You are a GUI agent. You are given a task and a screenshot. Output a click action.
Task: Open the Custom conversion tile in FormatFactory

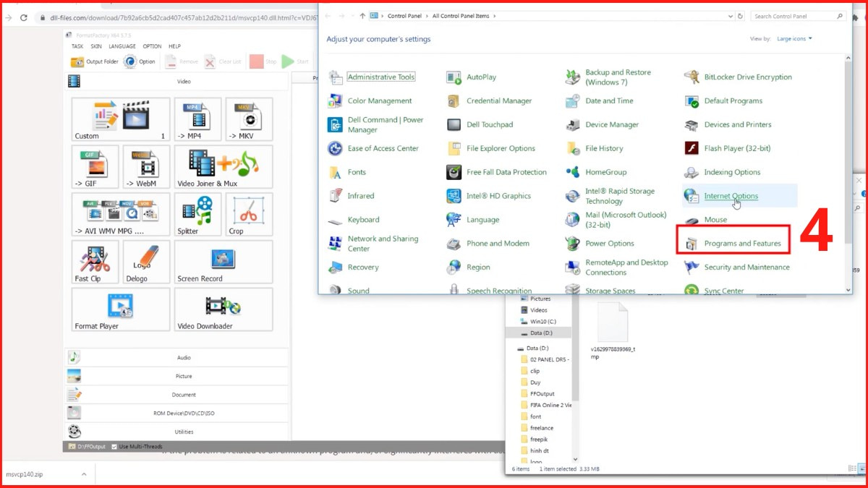pos(121,119)
